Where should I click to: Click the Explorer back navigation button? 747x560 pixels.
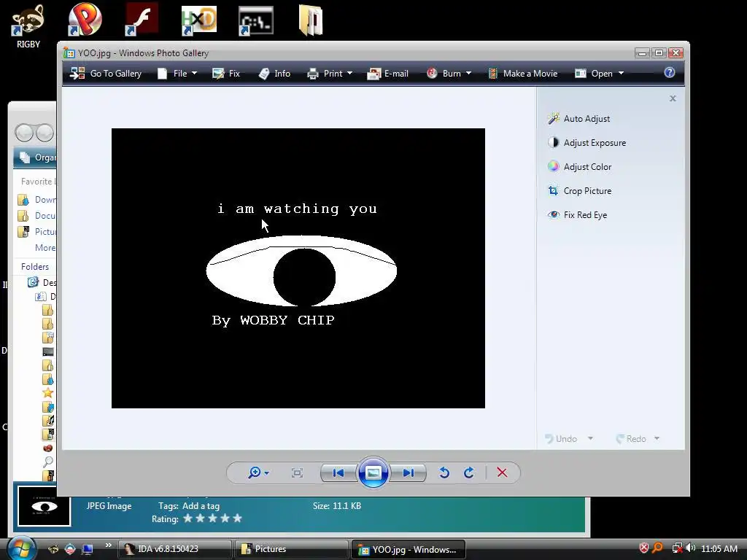tap(24, 133)
